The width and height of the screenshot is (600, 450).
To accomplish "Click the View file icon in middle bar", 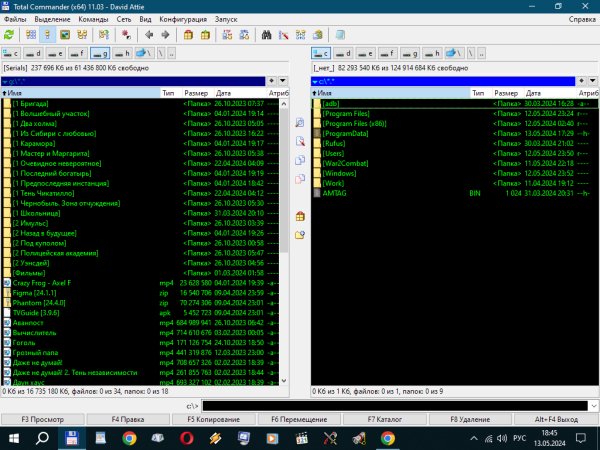I will 300,123.
